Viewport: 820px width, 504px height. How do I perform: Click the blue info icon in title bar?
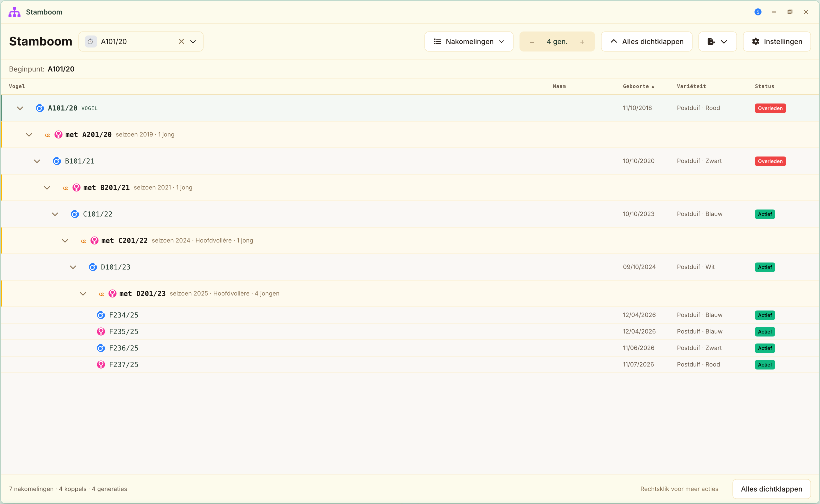pos(758,12)
